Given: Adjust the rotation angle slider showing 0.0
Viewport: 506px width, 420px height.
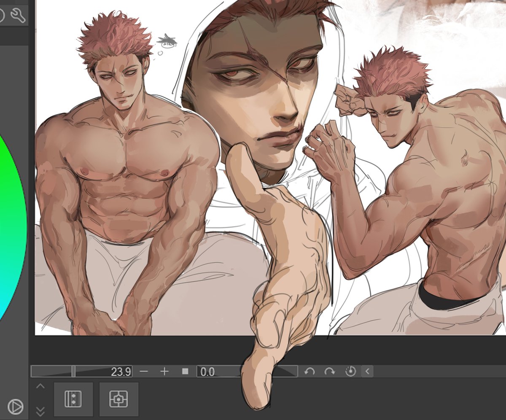Looking at the screenshot, I should [x=247, y=372].
